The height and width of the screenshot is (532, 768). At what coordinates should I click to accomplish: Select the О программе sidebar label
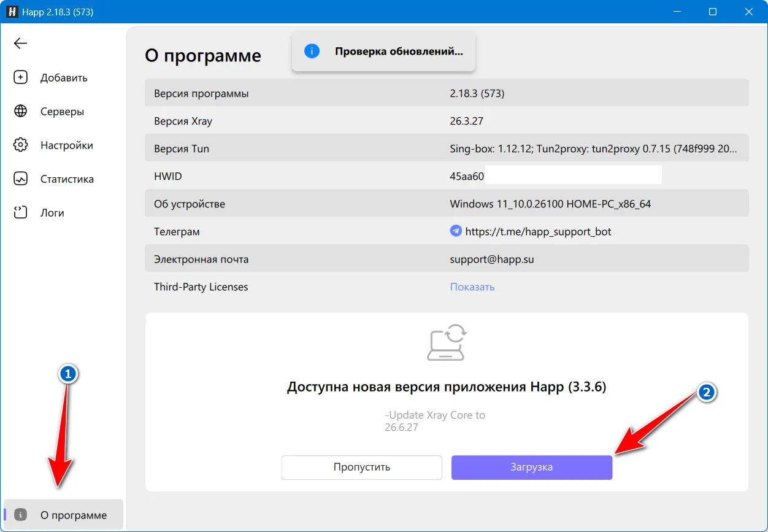(74, 515)
